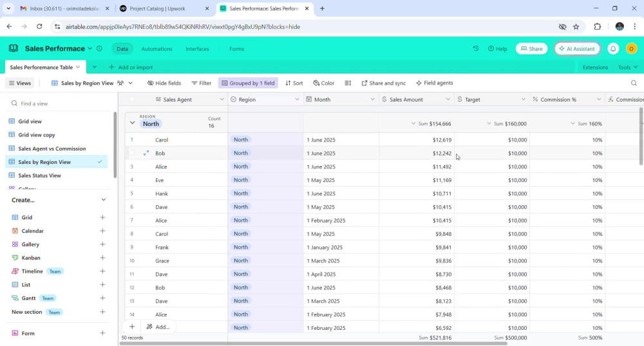
Task: Bookmark this page star icon
Action: click(x=576, y=26)
